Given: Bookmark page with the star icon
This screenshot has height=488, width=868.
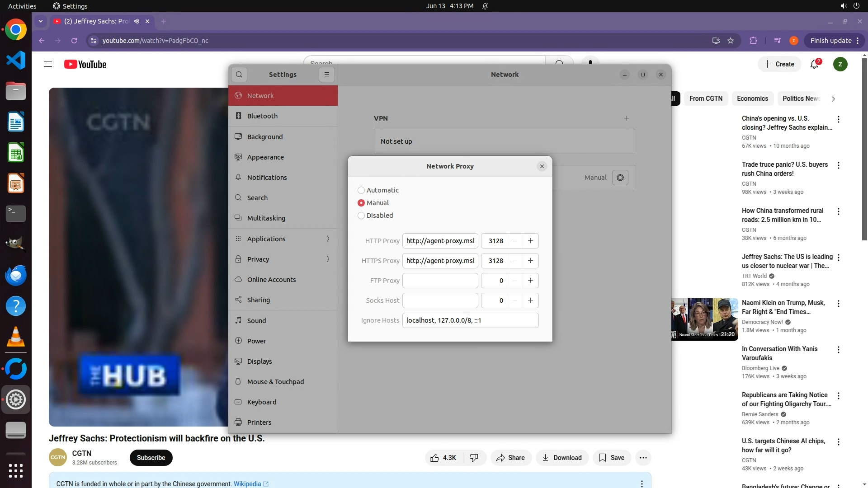Looking at the screenshot, I should pyautogui.click(x=731, y=41).
